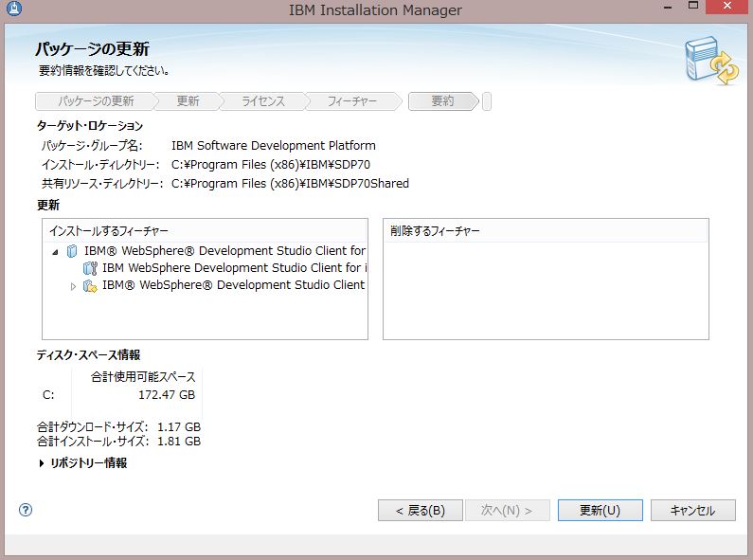Click the disabled 次へ(N) > button

507,510
